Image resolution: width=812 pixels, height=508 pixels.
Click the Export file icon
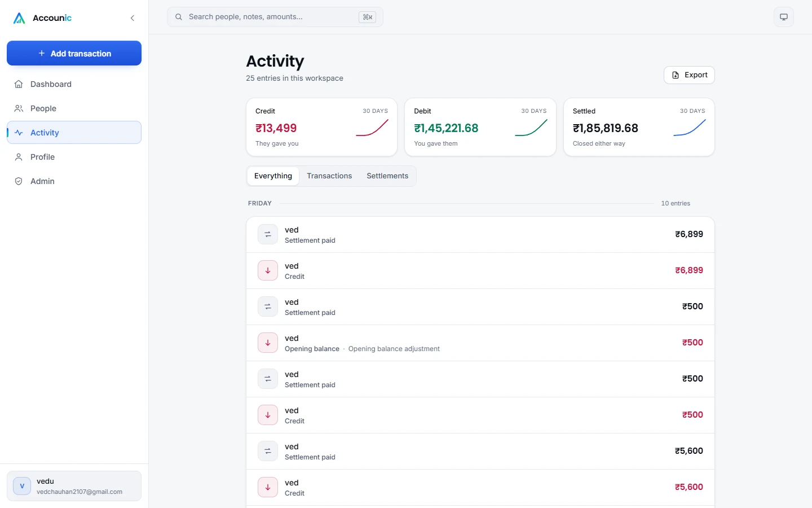676,75
